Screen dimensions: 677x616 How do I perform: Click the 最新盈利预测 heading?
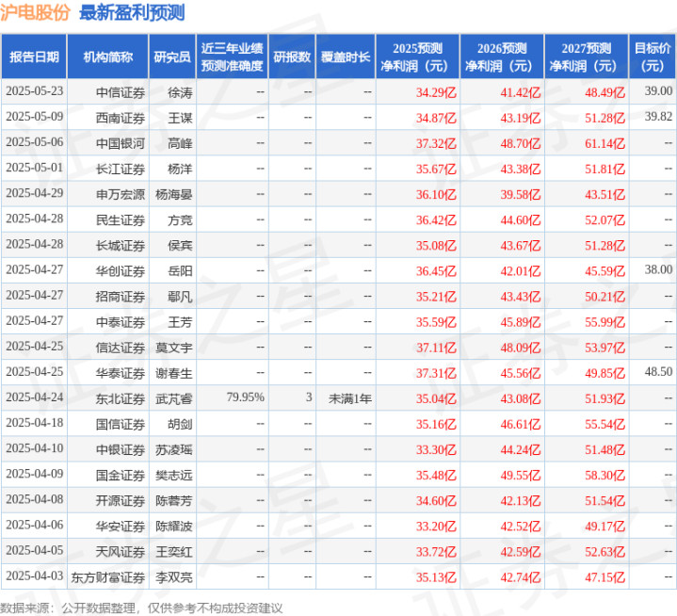[132, 12]
